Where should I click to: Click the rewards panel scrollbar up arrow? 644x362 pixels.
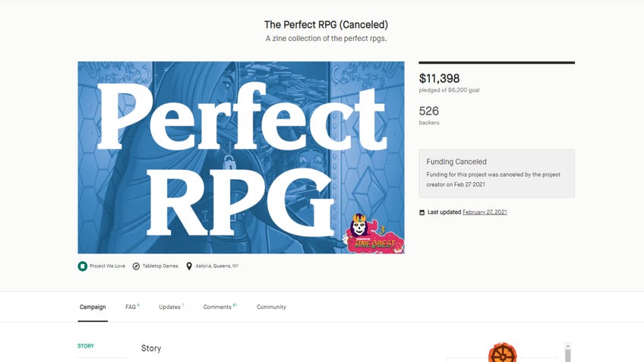click(567, 346)
